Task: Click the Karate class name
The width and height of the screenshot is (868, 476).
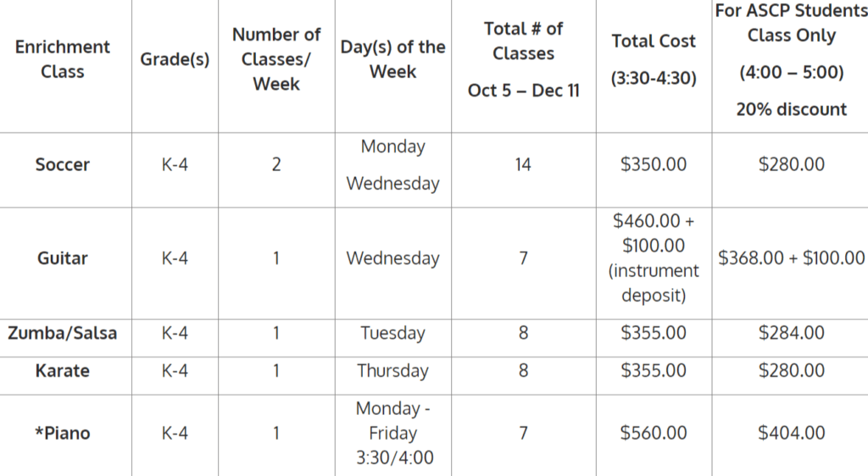Action: click(63, 371)
